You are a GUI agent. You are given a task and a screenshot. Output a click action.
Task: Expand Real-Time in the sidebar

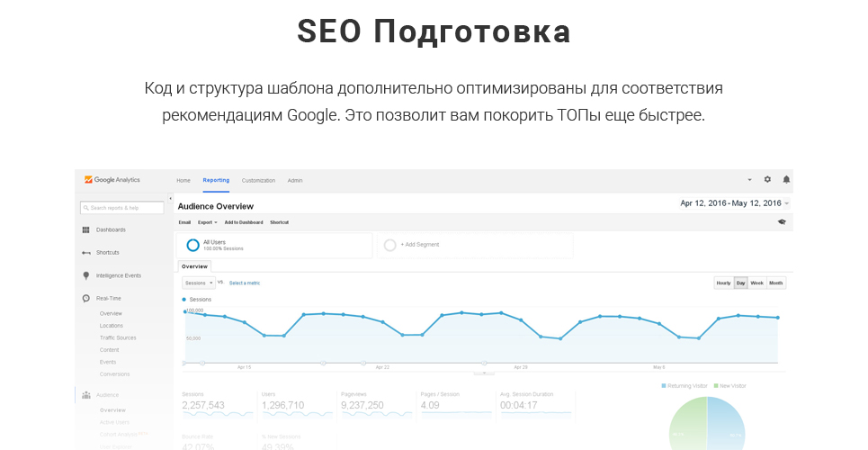(x=109, y=298)
